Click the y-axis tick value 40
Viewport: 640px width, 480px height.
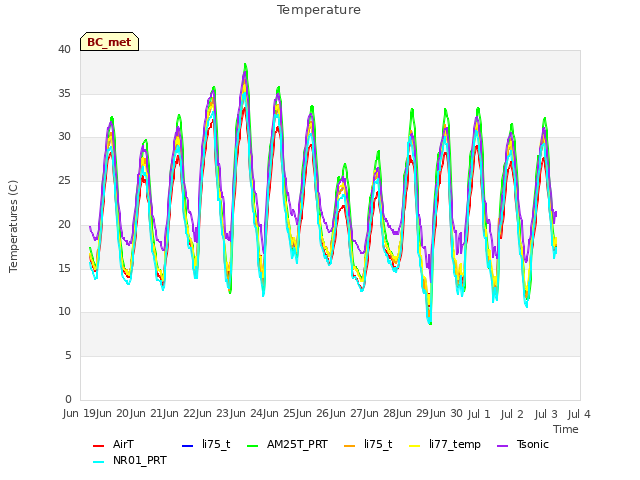coord(64,49)
